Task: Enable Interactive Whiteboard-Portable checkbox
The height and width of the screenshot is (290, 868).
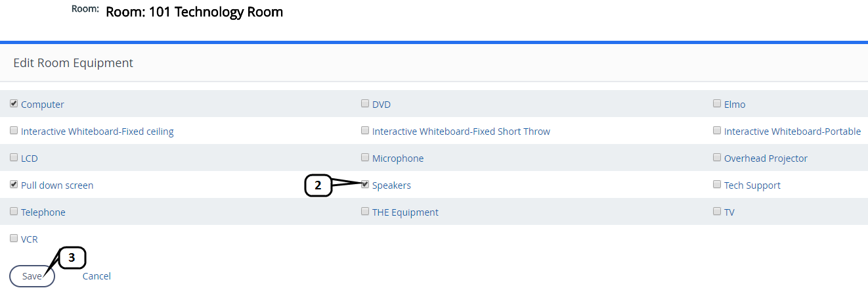Action: pos(717,131)
